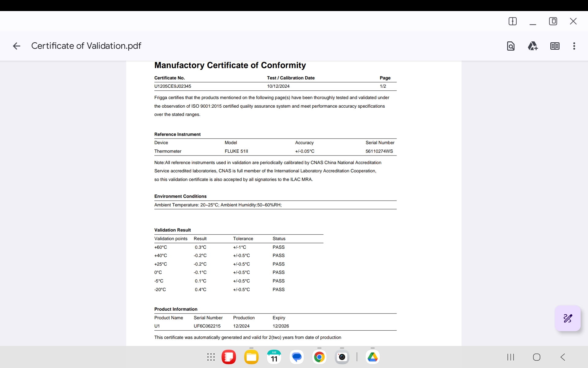Tap the floating annotate pen button
588x368 pixels.
[x=567, y=318]
